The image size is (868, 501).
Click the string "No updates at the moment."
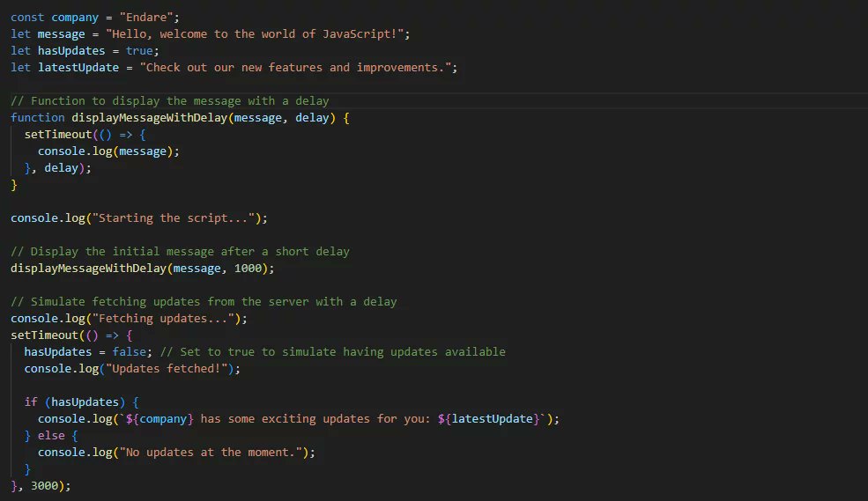tap(211, 453)
